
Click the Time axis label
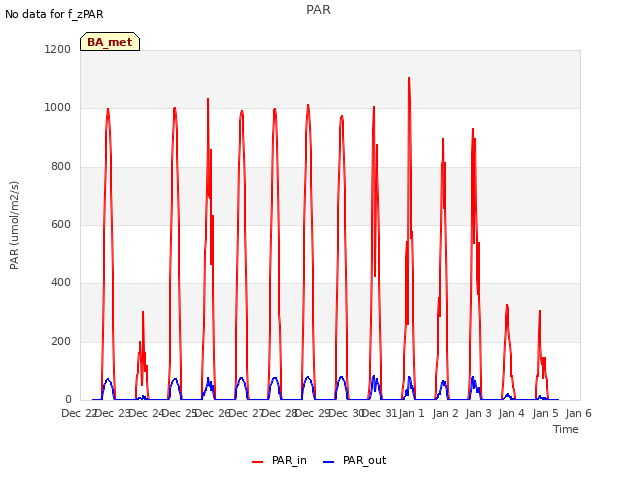566,429
